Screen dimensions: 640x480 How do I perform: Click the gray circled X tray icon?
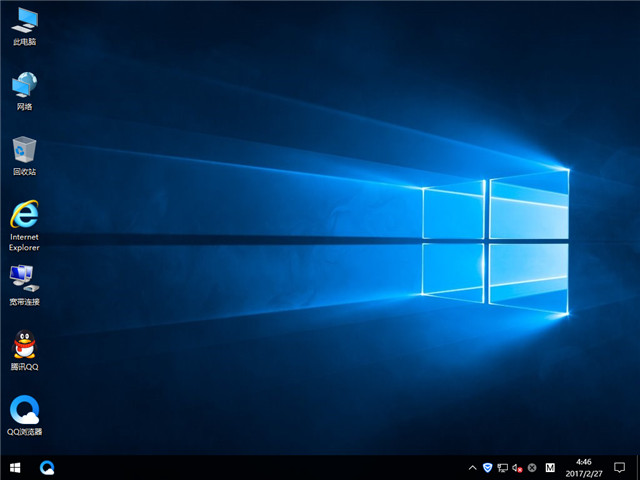532,467
